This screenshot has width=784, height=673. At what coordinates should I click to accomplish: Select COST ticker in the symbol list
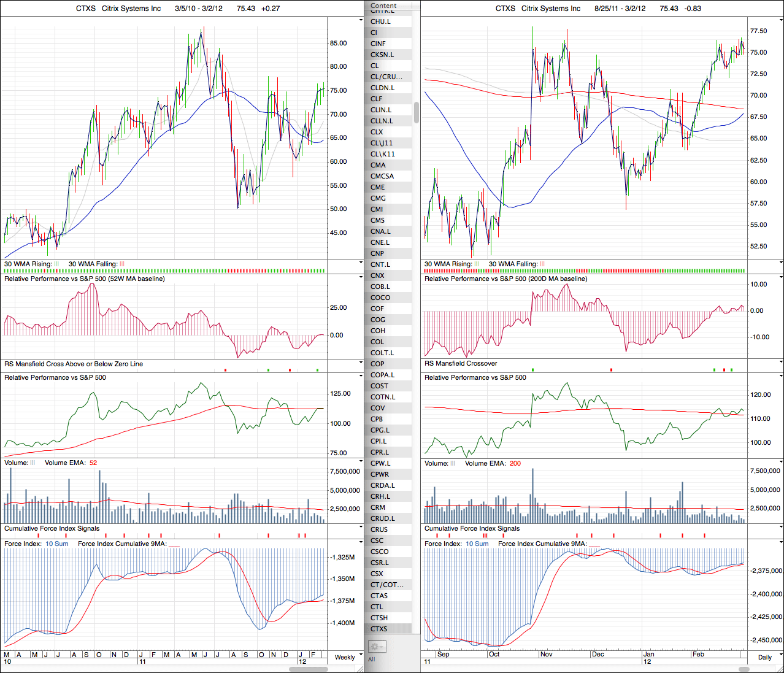pyautogui.click(x=379, y=386)
